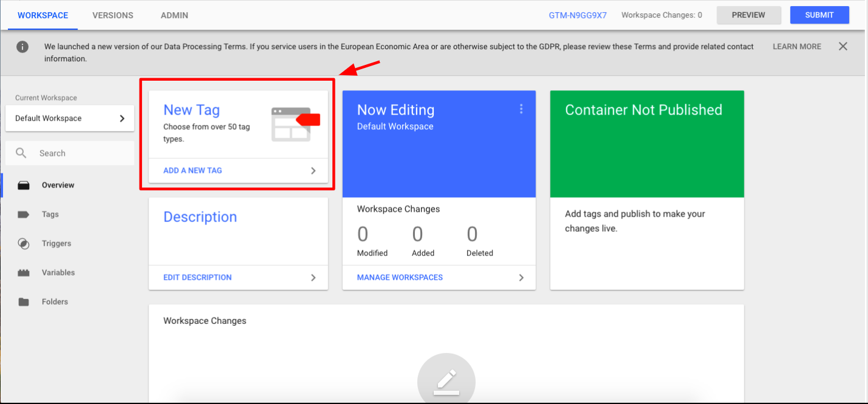Click 'Choose from over 50 tag types' text
The height and width of the screenshot is (404, 868).
click(x=206, y=133)
